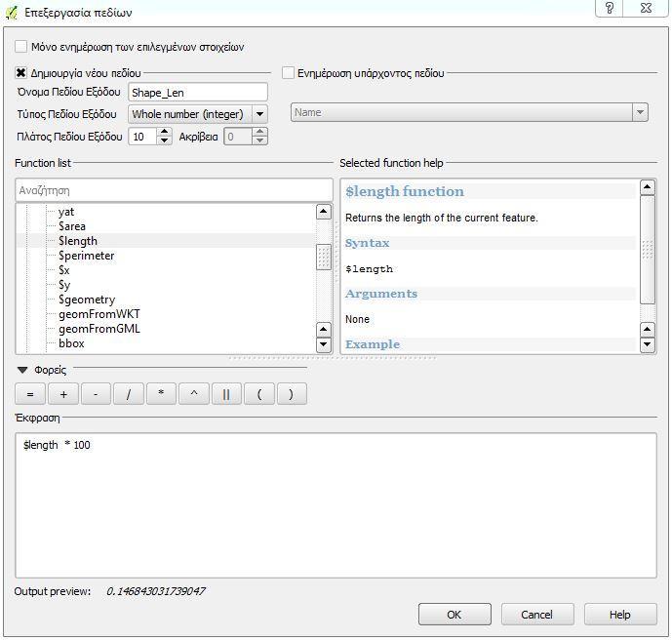
Task: Decrease output field width with down arrow
Action: point(164,141)
